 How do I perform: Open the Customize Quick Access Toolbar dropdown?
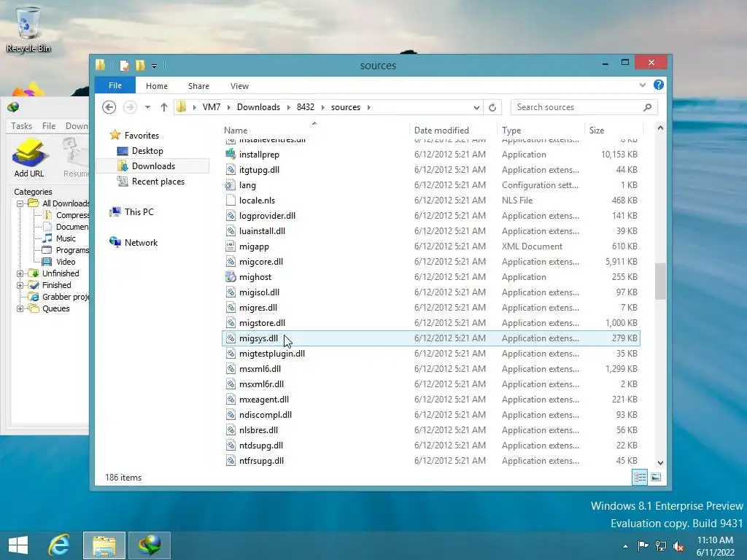pyautogui.click(x=154, y=66)
